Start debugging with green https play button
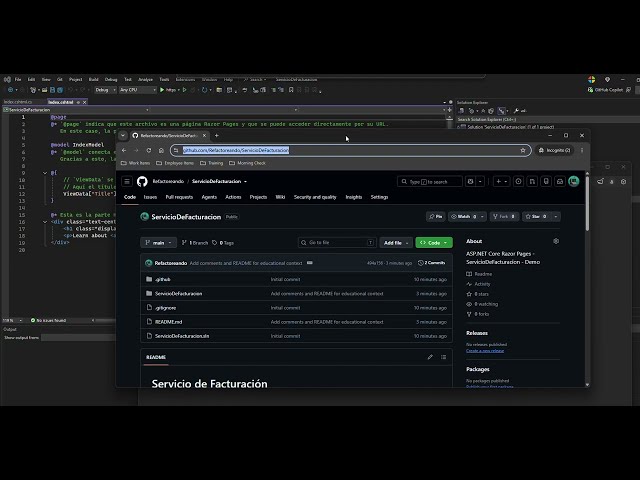The height and width of the screenshot is (480, 640). (168, 90)
